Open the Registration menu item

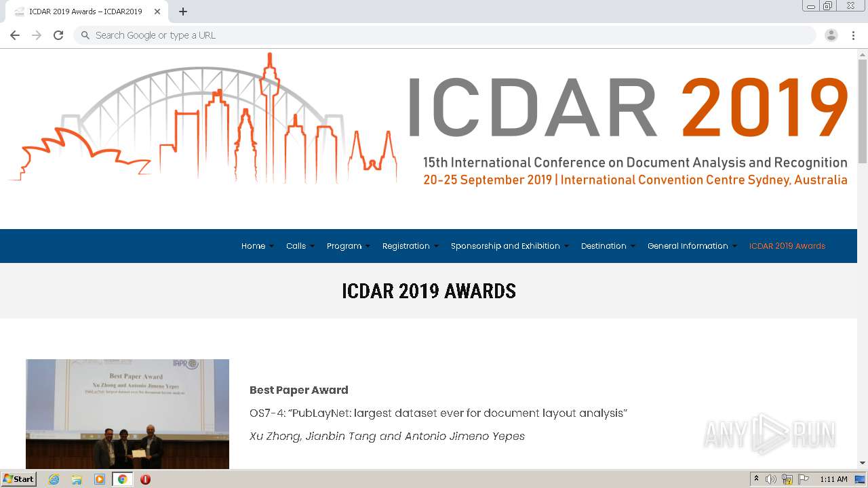click(406, 246)
